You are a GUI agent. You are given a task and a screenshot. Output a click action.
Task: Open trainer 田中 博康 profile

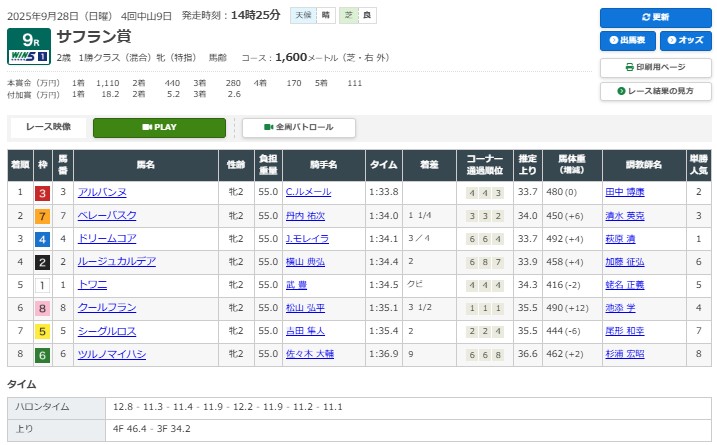coord(624,193)
